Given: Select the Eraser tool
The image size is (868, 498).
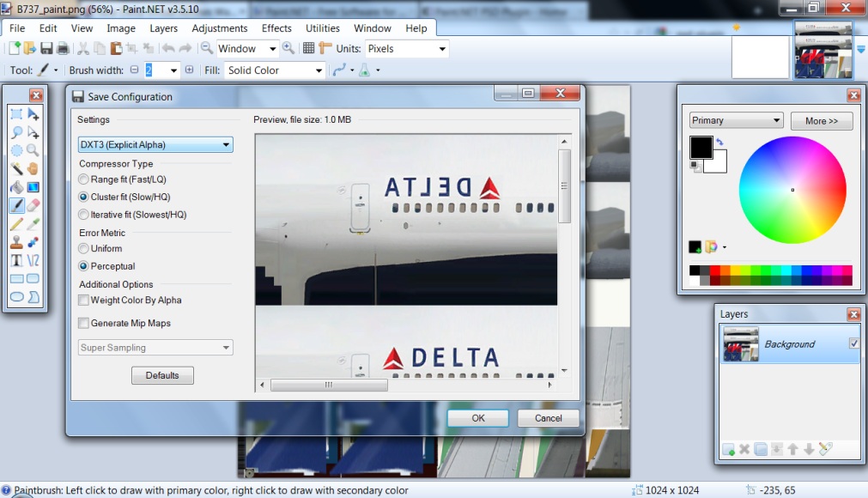Looking at the screenshot, I should tap(33, 205).
